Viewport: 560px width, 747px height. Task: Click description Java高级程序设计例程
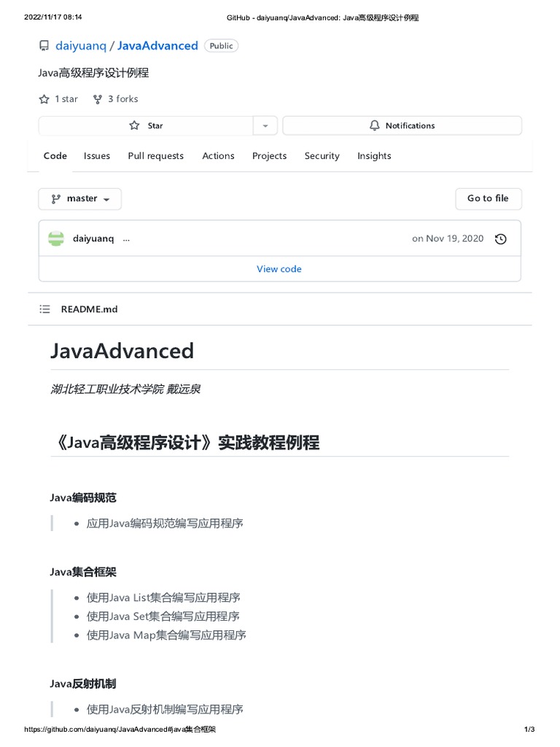[93, 73]
